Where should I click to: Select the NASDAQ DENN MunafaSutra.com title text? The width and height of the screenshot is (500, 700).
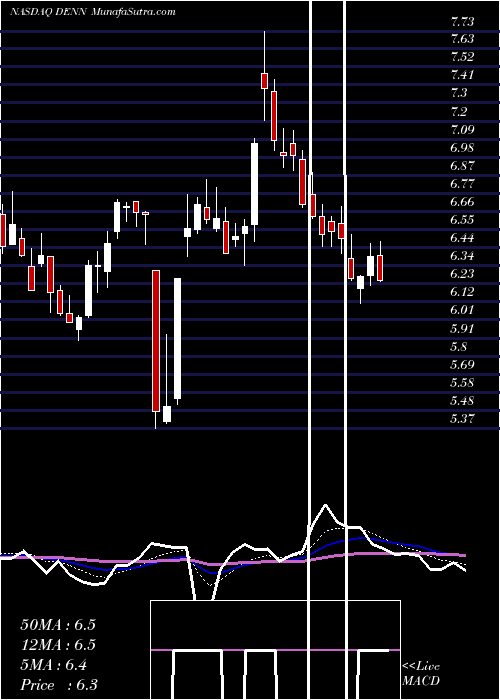(92, 12)
